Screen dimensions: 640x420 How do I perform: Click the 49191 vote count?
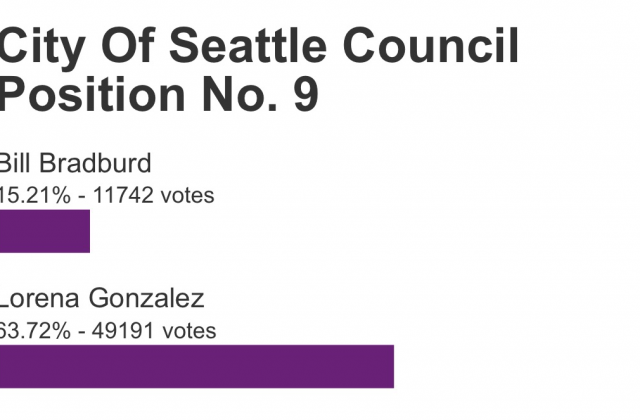pyautogui.click(x=123, y=330)
